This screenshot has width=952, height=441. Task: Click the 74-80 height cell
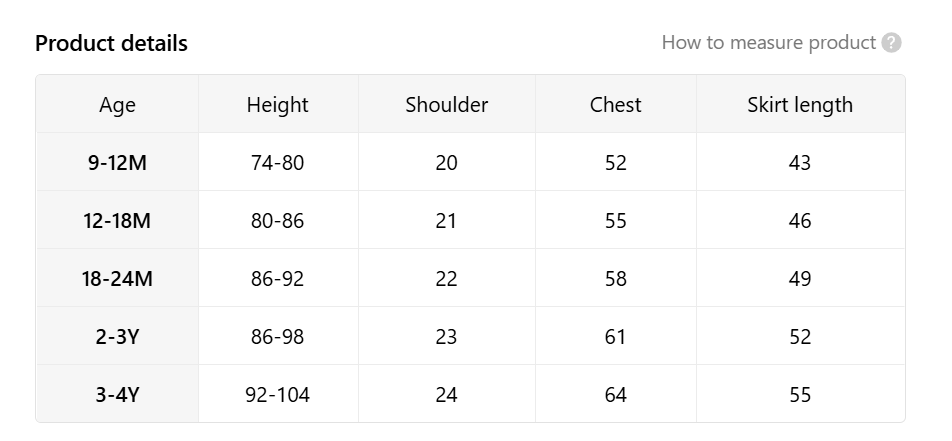277,162
